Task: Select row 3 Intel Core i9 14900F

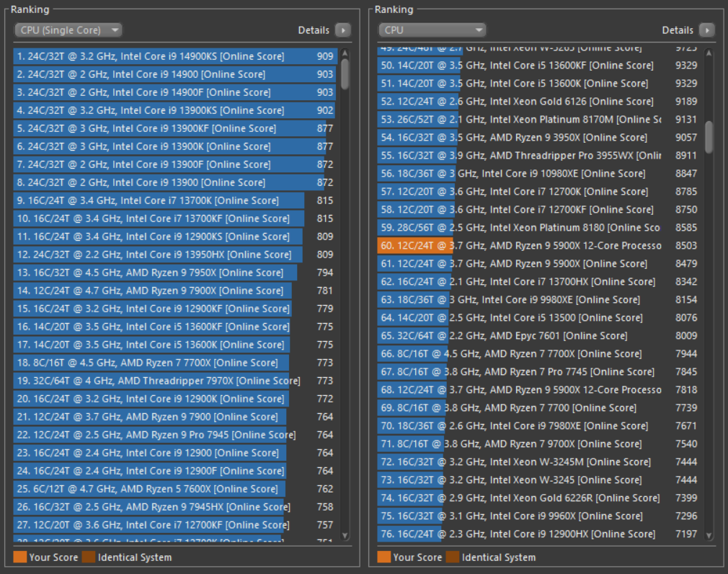Action: 175,92
